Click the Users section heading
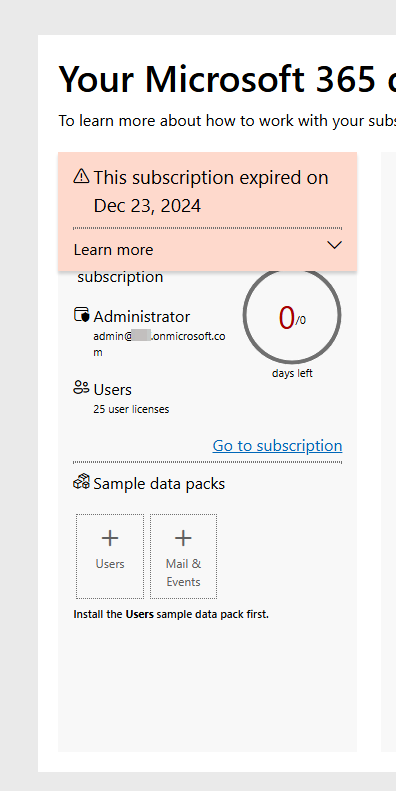The image size is (396, 791). coord(112,389)
